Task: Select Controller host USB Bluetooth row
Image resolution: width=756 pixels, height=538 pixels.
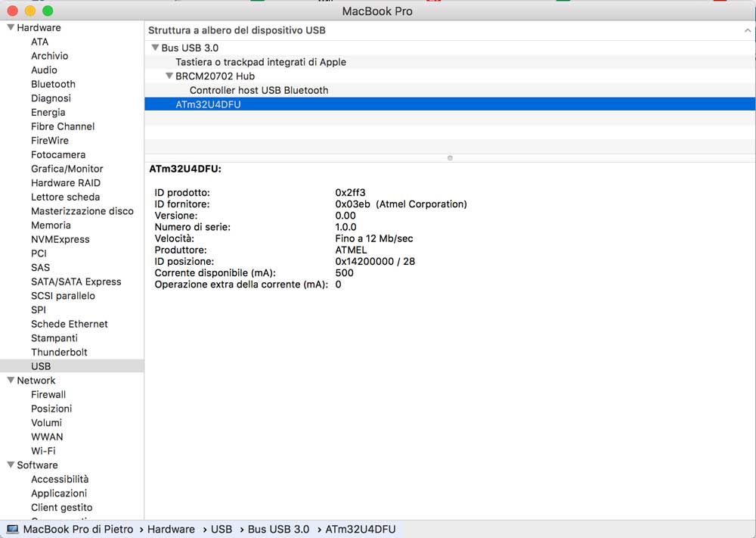Action: click(x=450, y=90)
